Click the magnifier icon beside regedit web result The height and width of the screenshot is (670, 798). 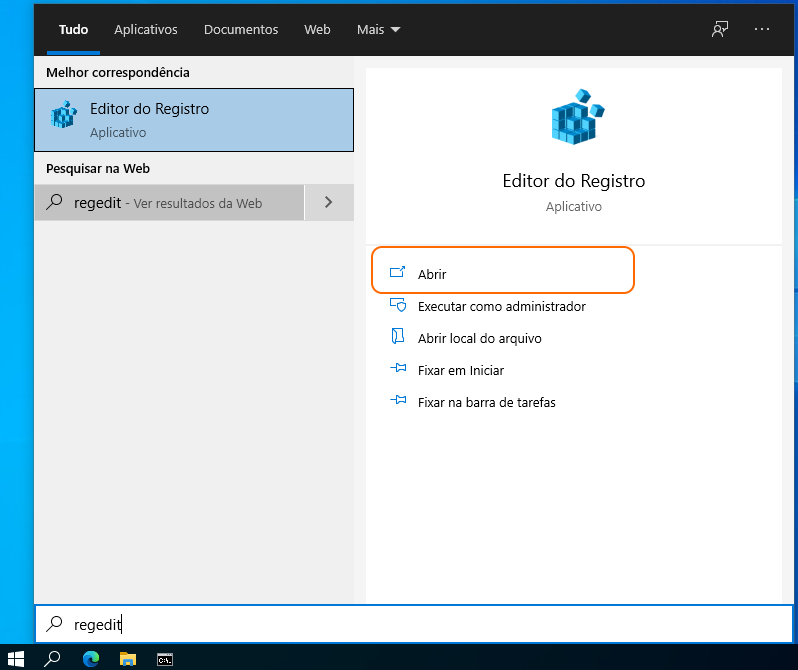tap(54, 202)
